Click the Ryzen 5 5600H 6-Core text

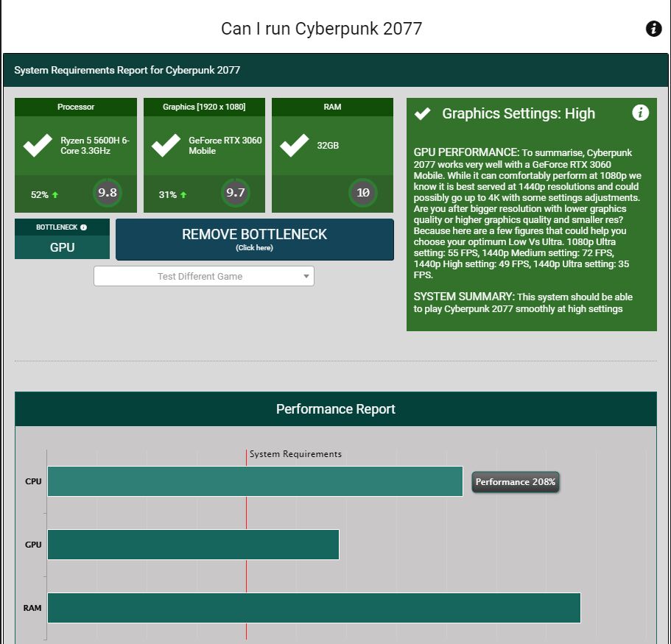[x=94, y=146]
